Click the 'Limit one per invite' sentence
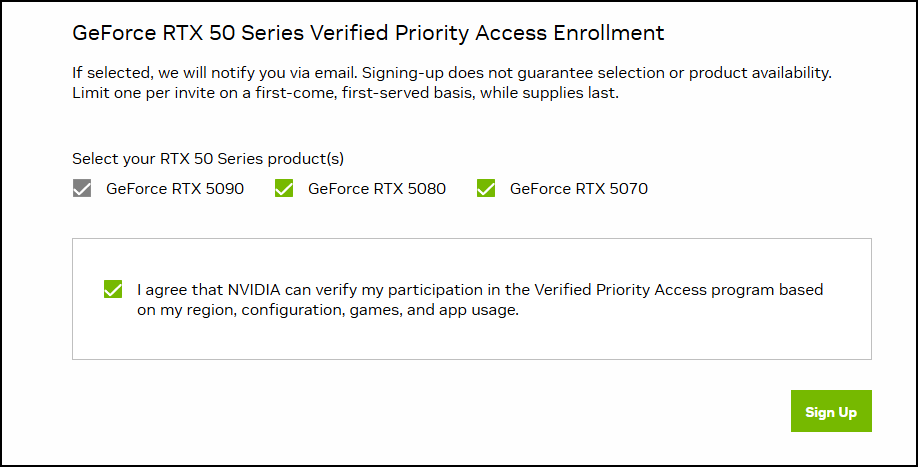 (x=148, y=93)
